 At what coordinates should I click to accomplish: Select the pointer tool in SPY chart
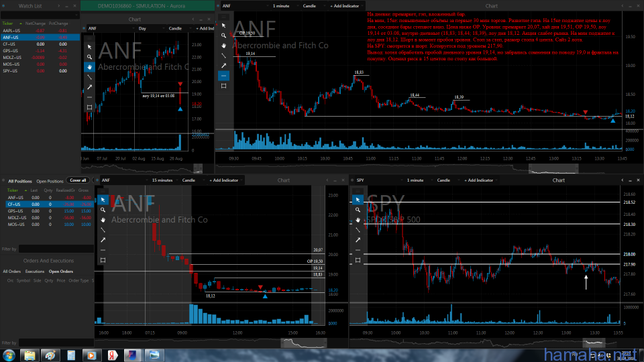[358, 200]
